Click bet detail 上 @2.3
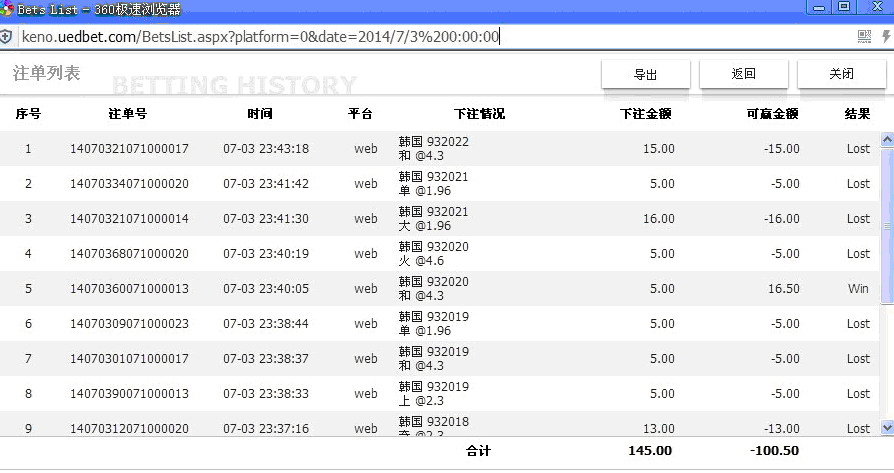Image resolution: width=894 pixels, height=473 pixels. (x=421, y=401)
